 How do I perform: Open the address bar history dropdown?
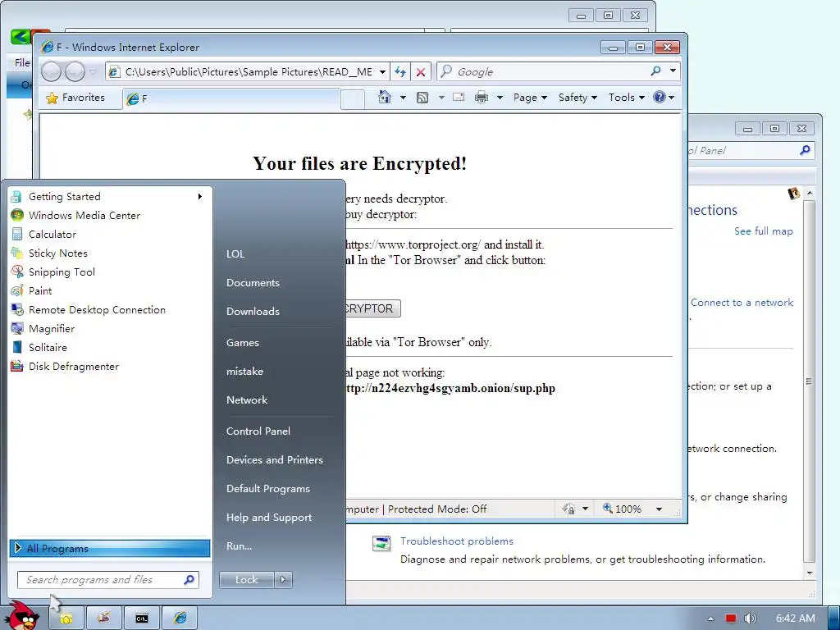[x=382, y=72]
